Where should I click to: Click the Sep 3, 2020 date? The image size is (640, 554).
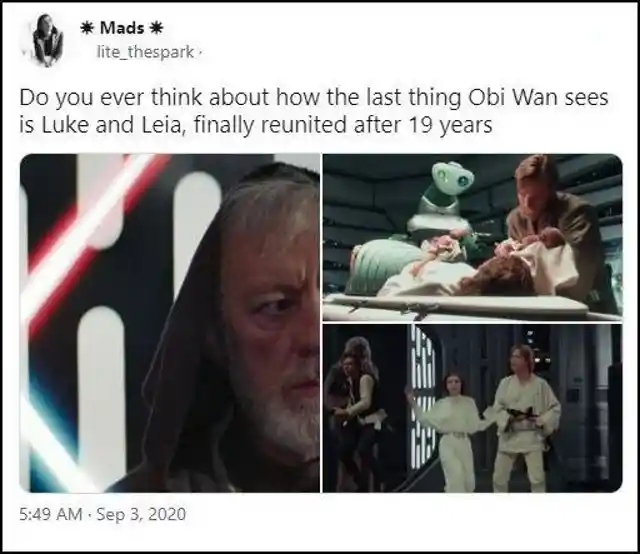[x=141, y=514]
